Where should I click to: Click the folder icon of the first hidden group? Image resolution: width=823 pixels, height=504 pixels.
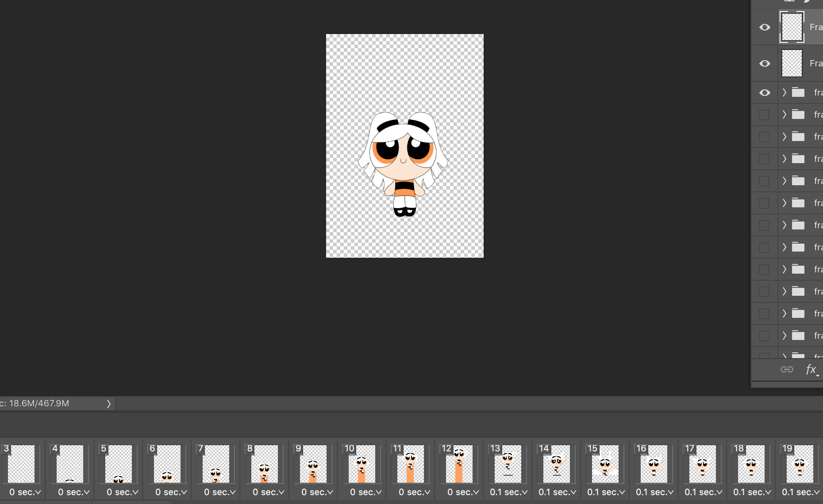(798, 115)
